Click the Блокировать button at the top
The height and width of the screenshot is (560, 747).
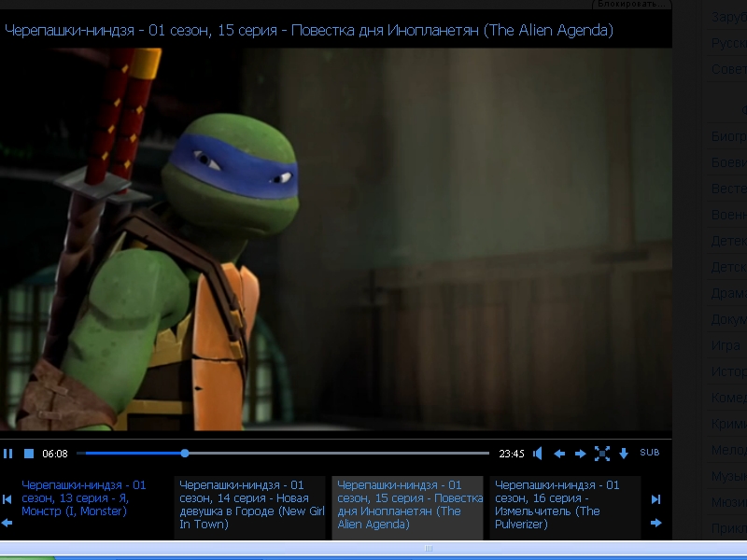point(632,5)
